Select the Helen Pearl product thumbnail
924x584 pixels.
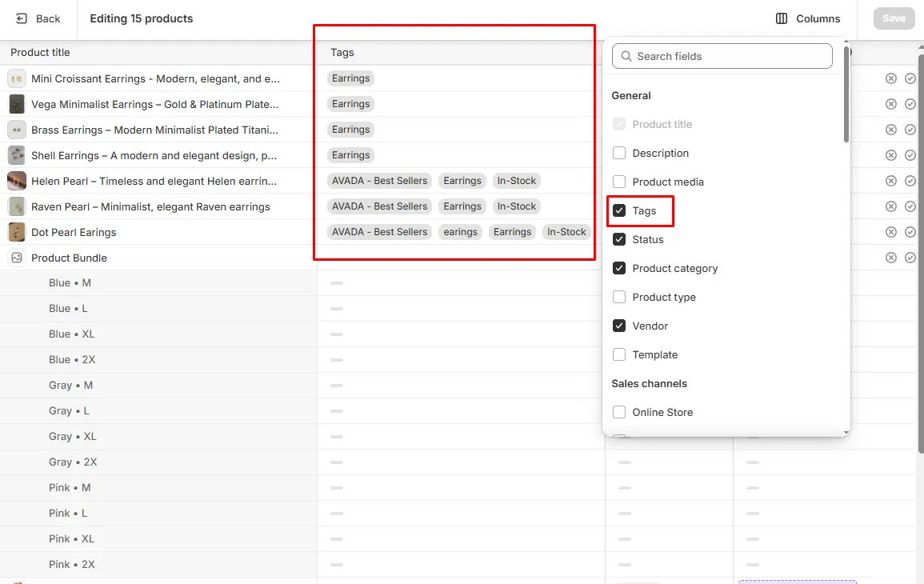pyautogui.click(x=17, y=180)
